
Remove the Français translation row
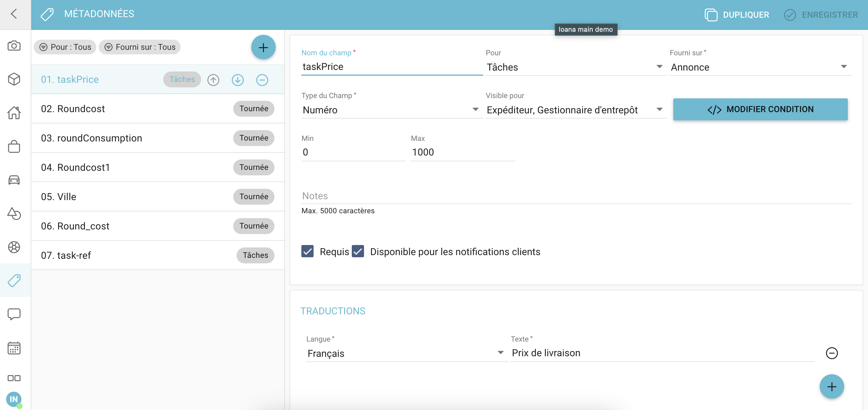point(832,353)
